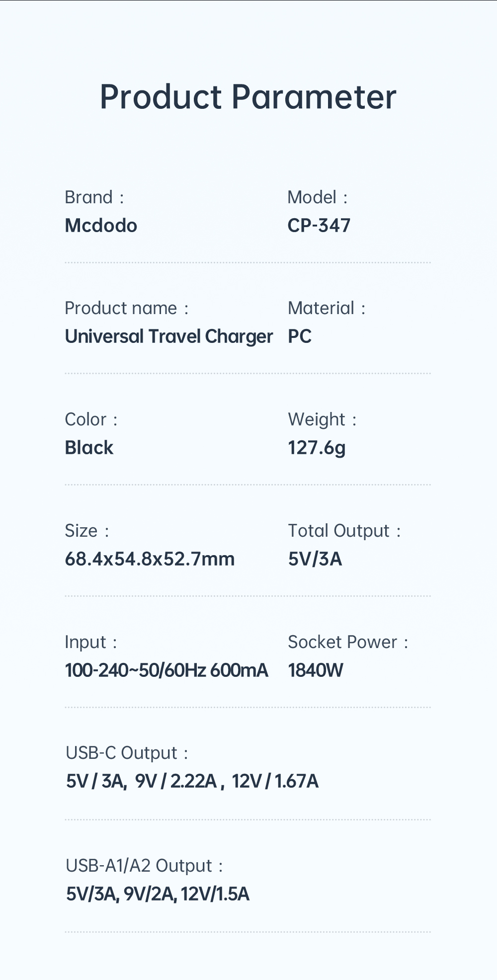Select the 127.6g weight value
Viewport: 497px width, 980px height.
(x=317, y=448)
